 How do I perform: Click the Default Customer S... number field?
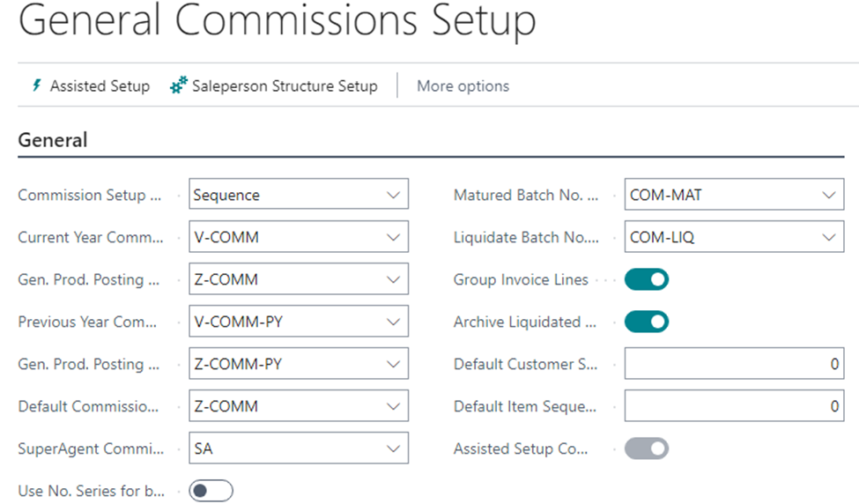pos(734,364)
